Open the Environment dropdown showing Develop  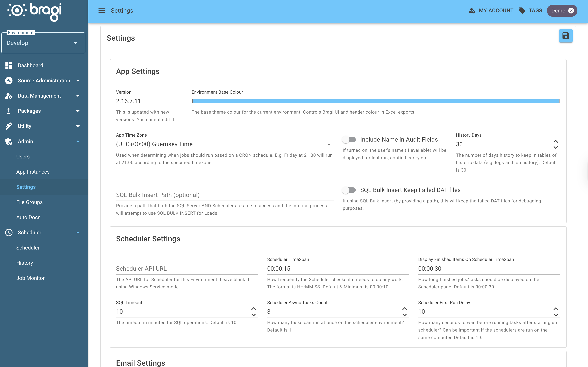[x=43, y=43]
